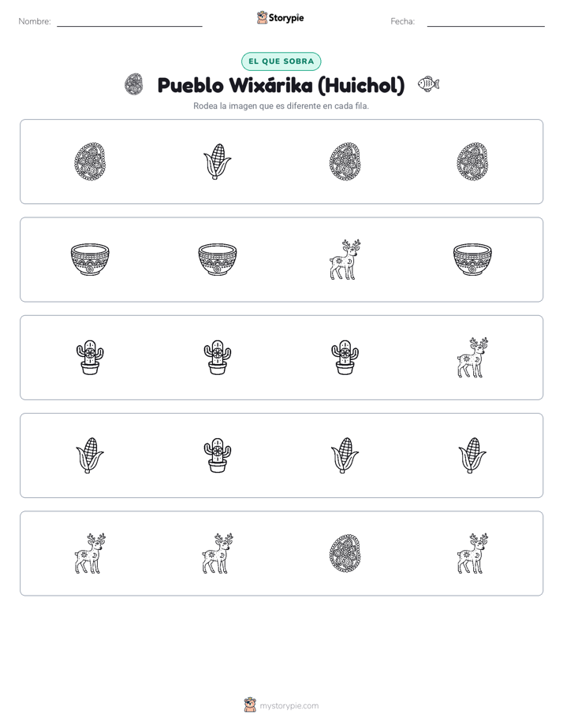
Task: Click the Storypie logo at the top
Action: [281, 17]
